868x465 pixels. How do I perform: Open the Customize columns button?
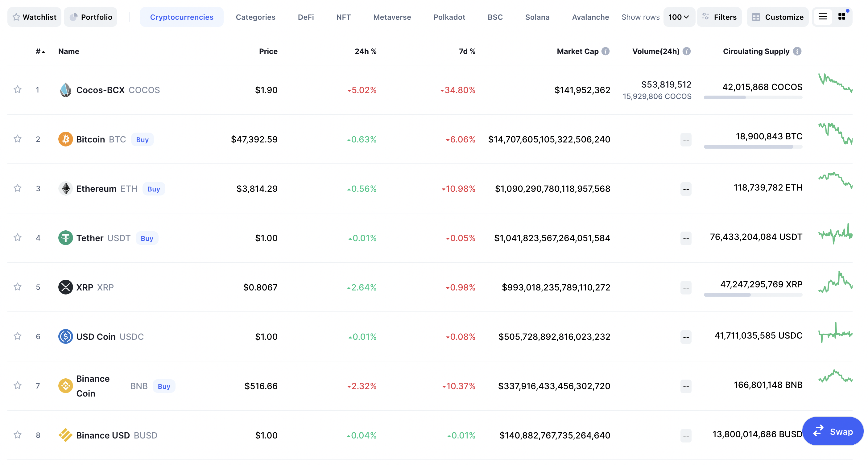[x=777, y=17]
